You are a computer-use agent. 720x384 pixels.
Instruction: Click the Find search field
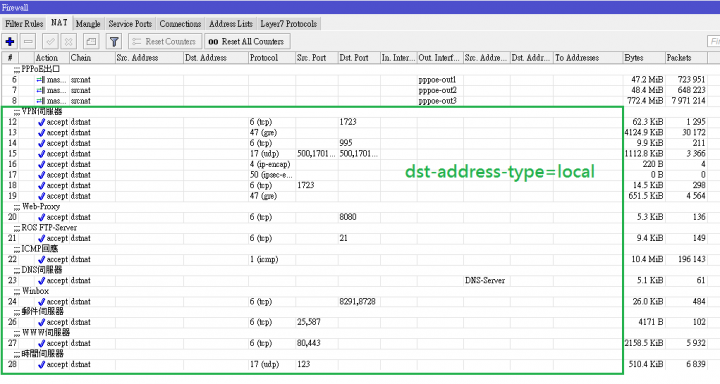coord(714,41)
